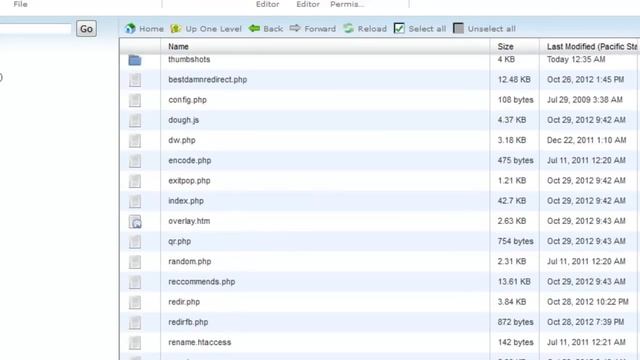Select file name redir.php

184,302
